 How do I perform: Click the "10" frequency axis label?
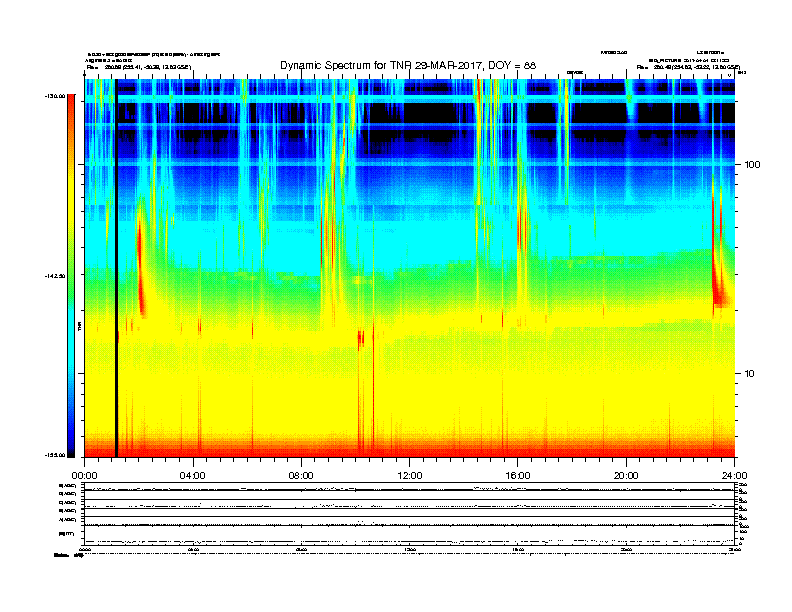coord(750,374)
